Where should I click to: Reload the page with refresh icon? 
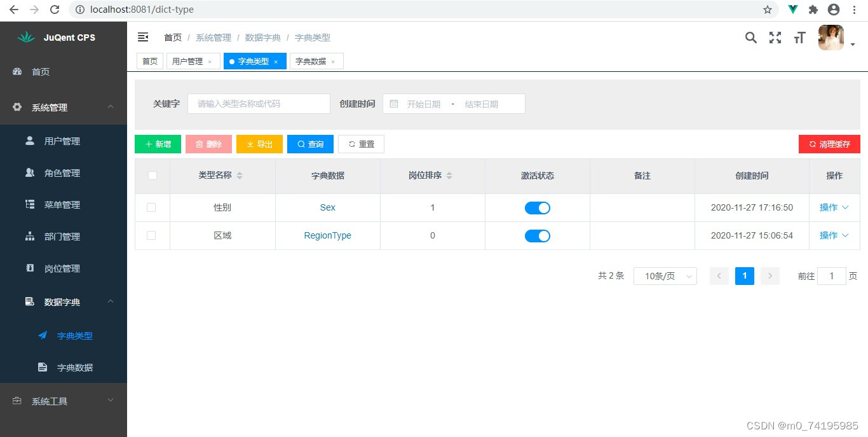[x=55, y=10]
